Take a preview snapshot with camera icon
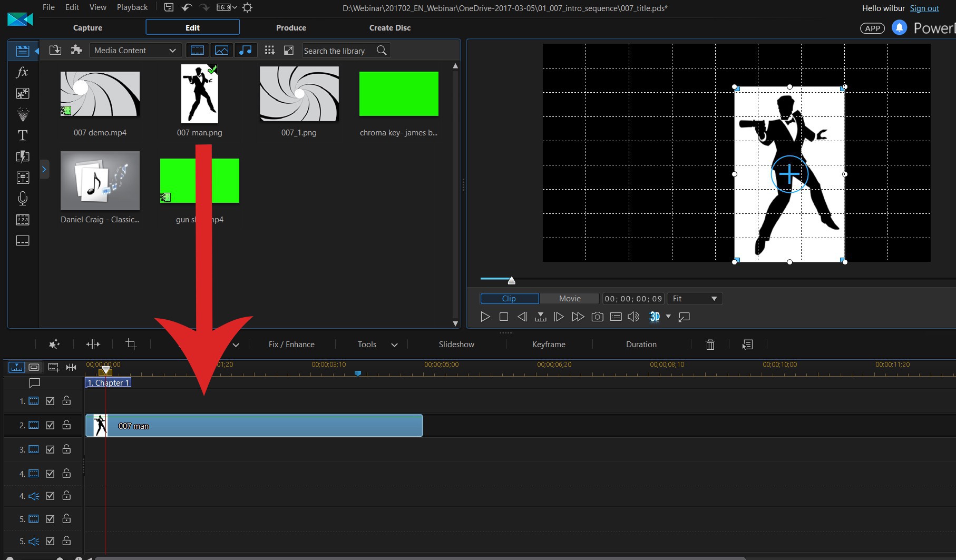 point(597,317)
